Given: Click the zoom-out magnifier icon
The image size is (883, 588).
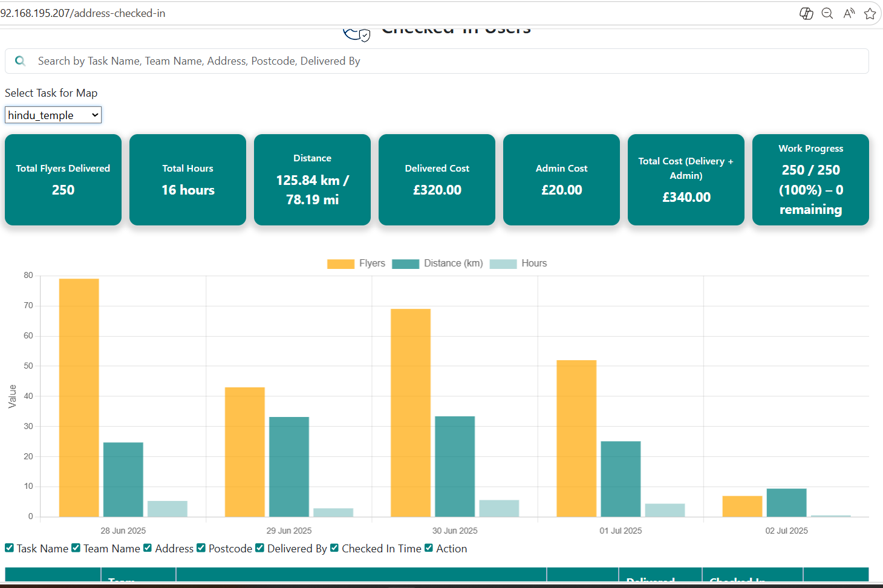Looking at the screenshot, I should coord(827,13).
